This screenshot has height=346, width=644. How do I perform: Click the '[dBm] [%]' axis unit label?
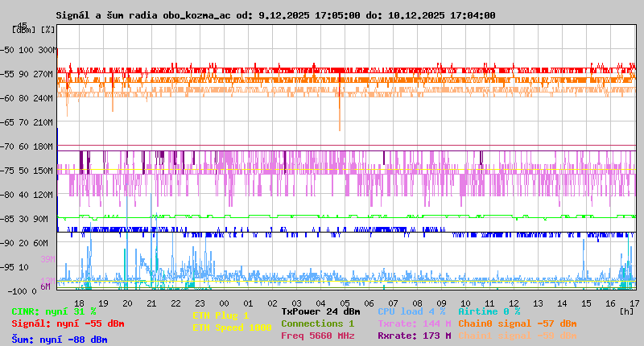click(33, 30)
